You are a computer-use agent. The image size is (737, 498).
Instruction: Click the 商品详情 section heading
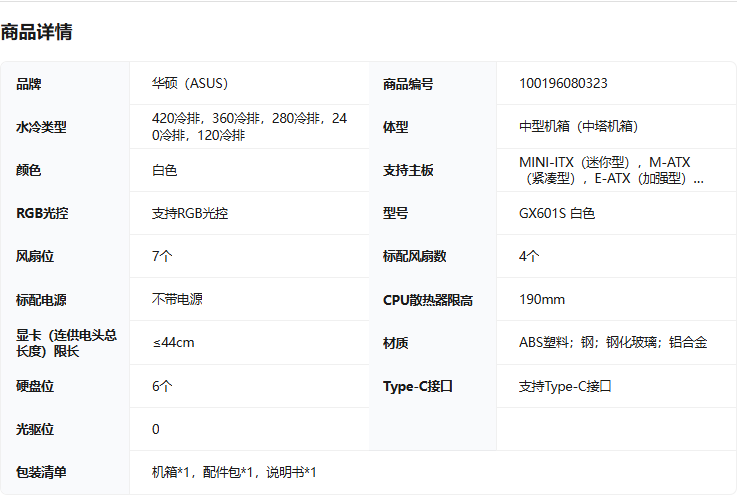pos(37,32)
